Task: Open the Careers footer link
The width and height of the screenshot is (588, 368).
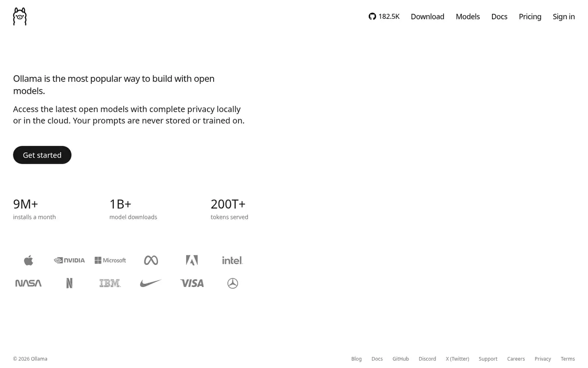Action: coord(516,359)
